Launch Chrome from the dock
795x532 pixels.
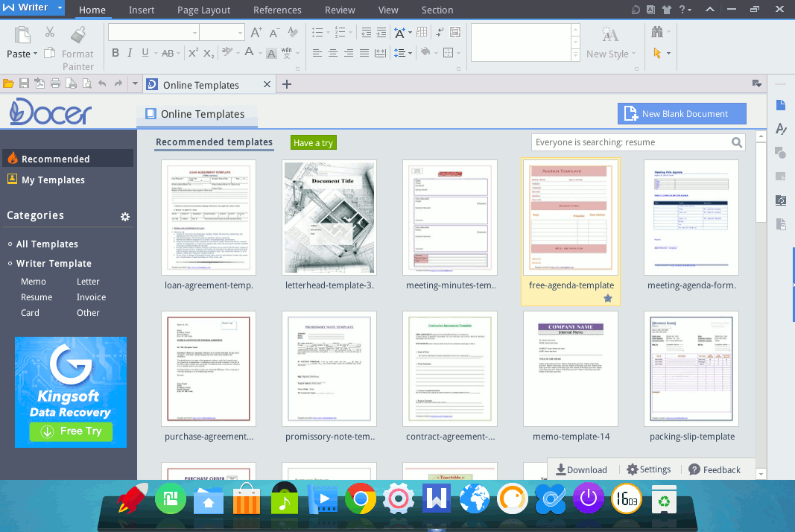pyautogui.click(x=360, y=498)
